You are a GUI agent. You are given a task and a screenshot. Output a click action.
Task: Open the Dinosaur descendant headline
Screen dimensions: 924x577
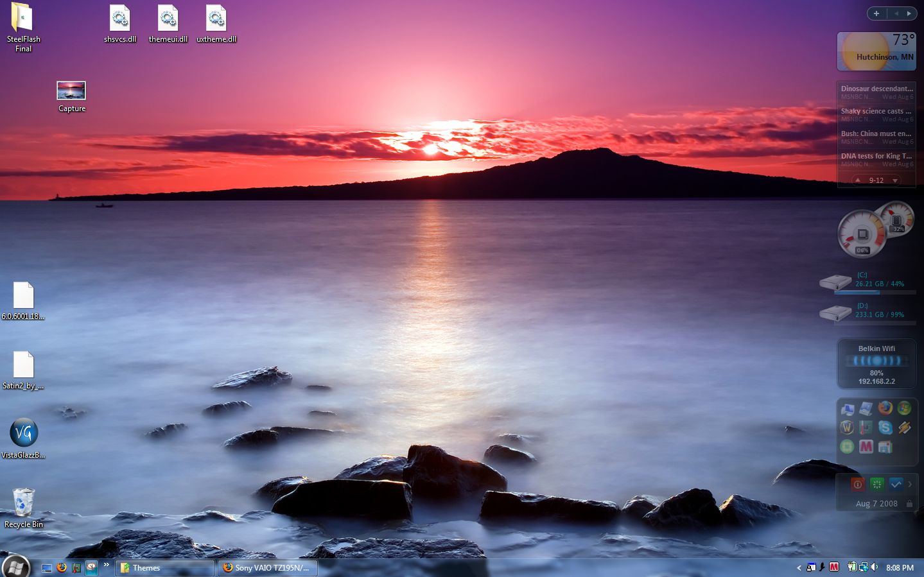click(x=876, y=89)
